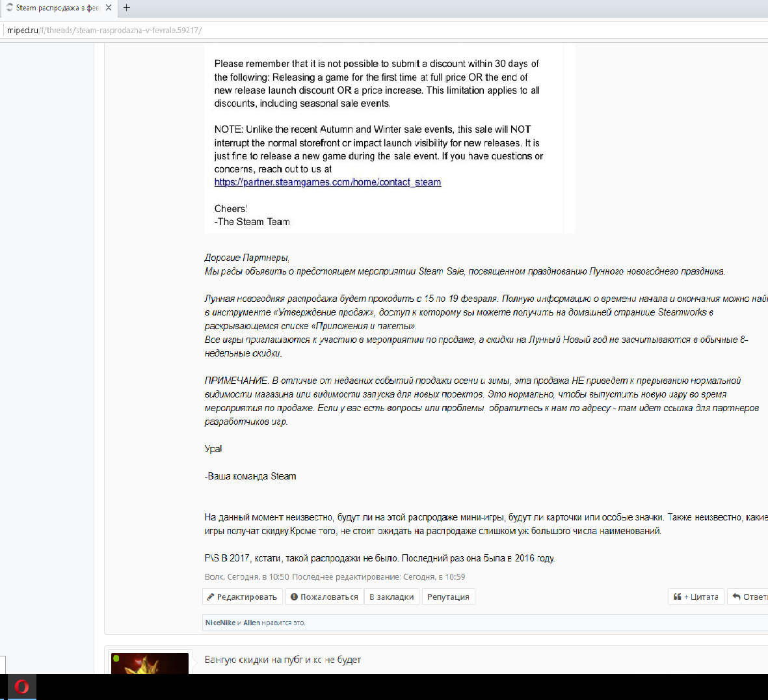The height and width of the screenshot is (700, 768).
Task: Click the text "Последнее редактирование: Сегодня, в 10:59"
Action: pyautogui.click(x=378, y=576)
